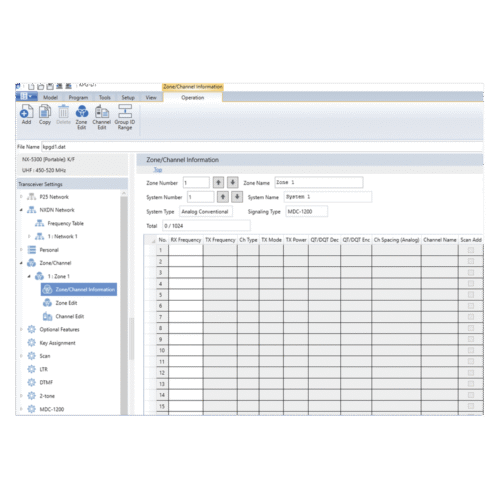The image size is (500, 500).
Task: Toggle Scan Add checkbox for channel 1
Action: [x=471, y=250]
